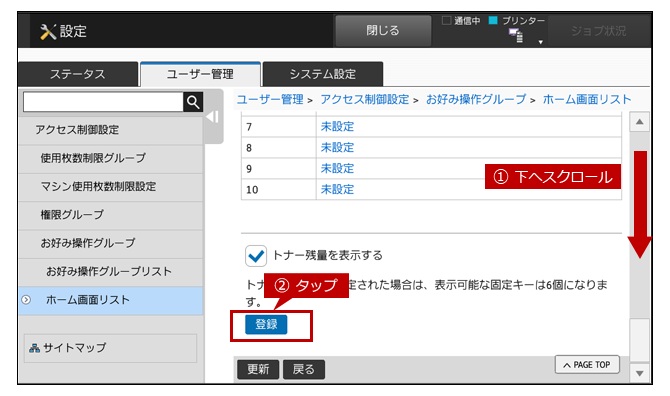Open ジョブ状況 button
The height and width of the screenshot is (396, 670).
point(598,31)
